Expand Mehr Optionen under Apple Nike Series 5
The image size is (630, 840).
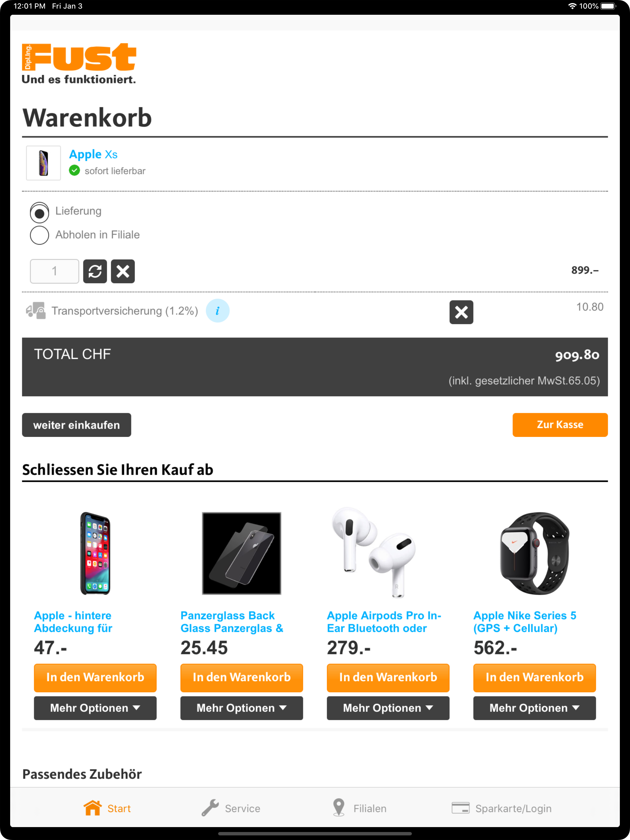(535, 708)
